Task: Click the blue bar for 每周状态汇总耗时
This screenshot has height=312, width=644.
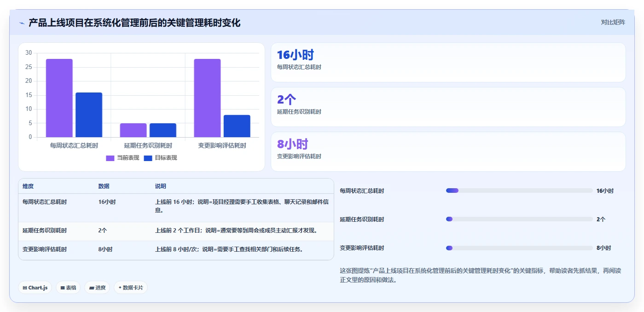Action: pyautogui.click(x=89, y=115)
